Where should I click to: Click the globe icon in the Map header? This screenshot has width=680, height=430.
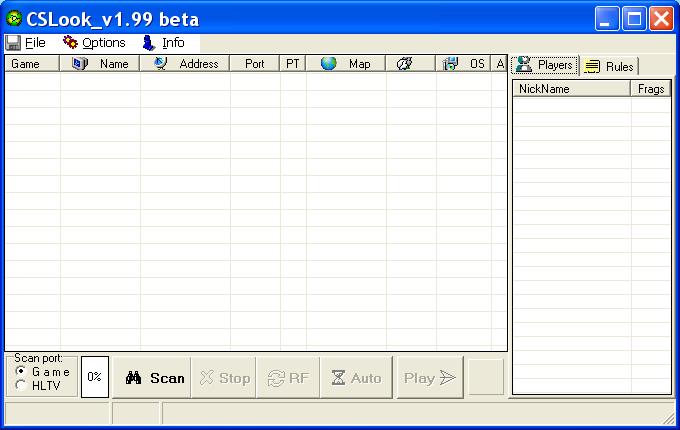(x=329, y=63)
